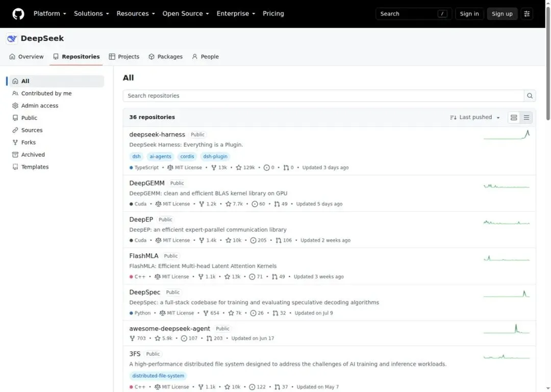Select the All filter in sidebar

[x=56, y=81]
